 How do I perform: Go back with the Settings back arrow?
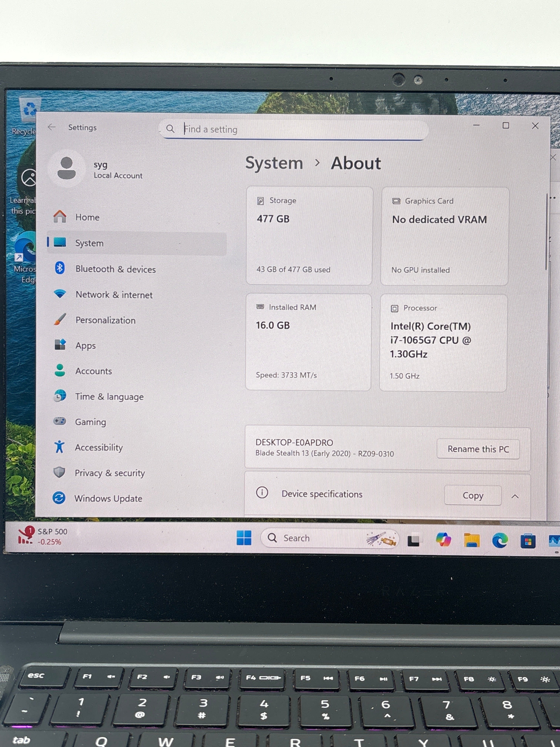[x=52, y=127]
